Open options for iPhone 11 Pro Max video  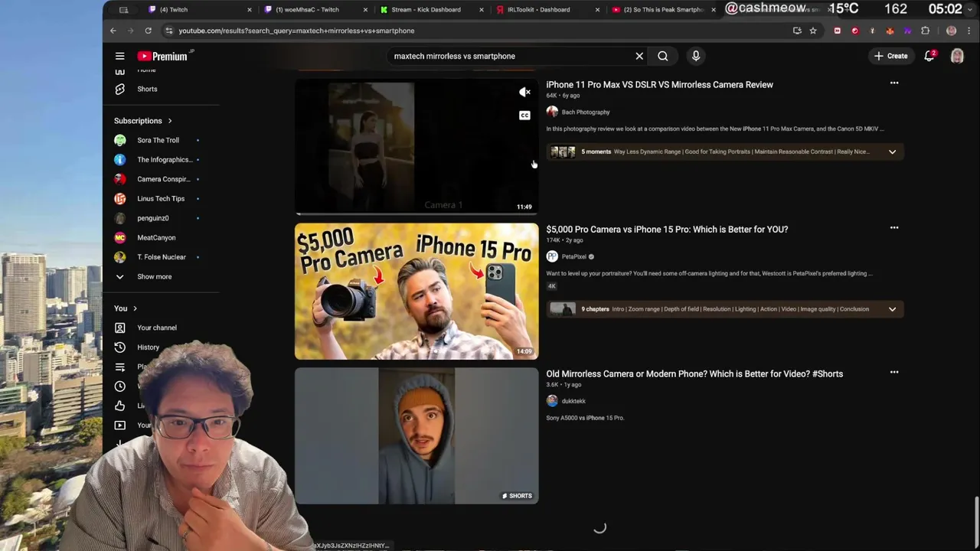[x=893, y=83]
